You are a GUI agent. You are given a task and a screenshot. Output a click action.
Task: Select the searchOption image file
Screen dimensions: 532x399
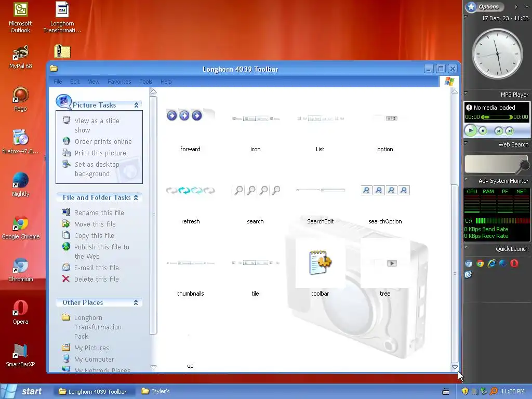pos(385,190)
